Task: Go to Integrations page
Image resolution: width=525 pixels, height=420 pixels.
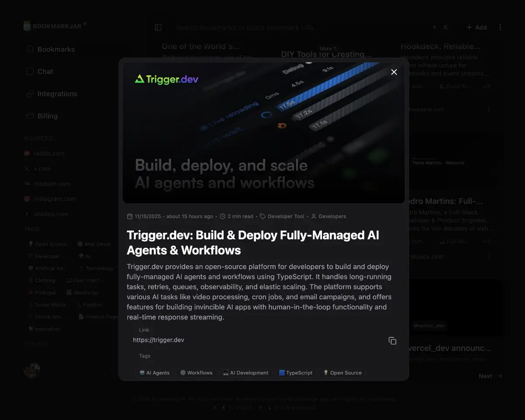Action: pyautogui.click(x=57, y=94)
